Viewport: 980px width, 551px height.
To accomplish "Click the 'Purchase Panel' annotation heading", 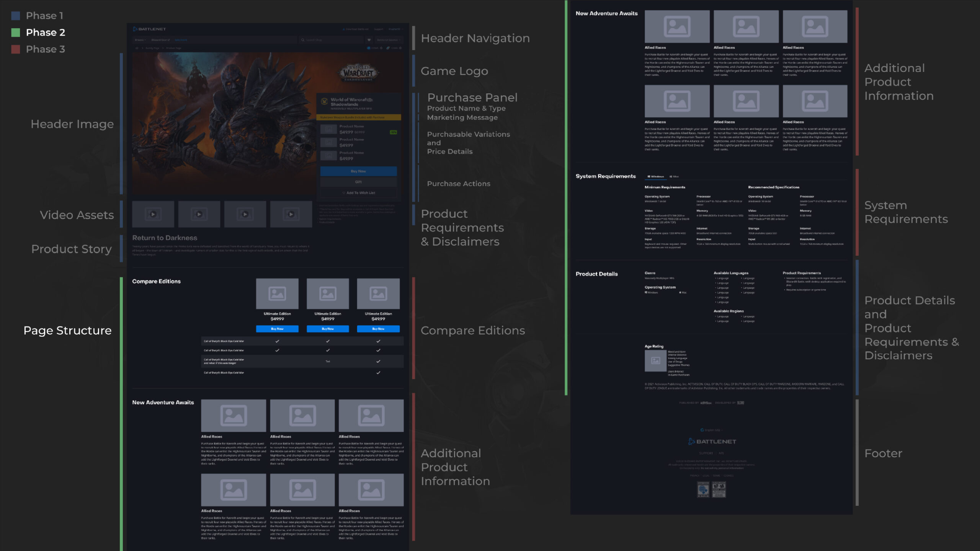I will [472, 98].
